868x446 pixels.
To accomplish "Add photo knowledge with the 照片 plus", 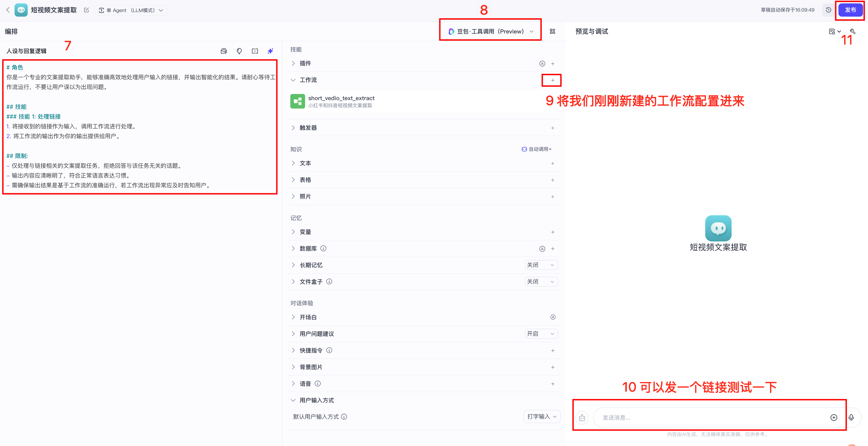I will coord(553,196).
